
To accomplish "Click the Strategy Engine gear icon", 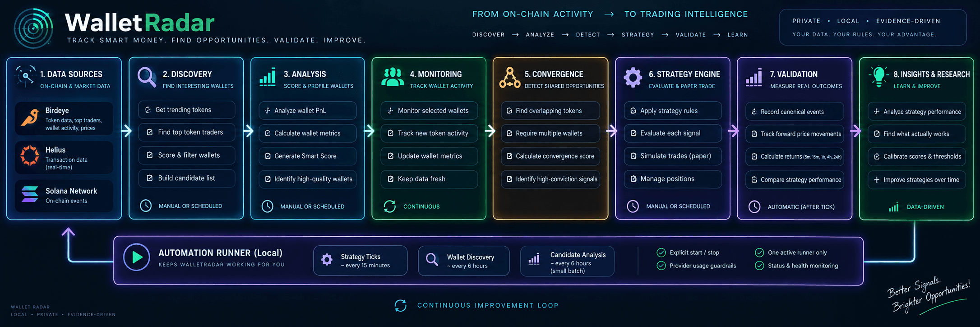I will [633, 77].
